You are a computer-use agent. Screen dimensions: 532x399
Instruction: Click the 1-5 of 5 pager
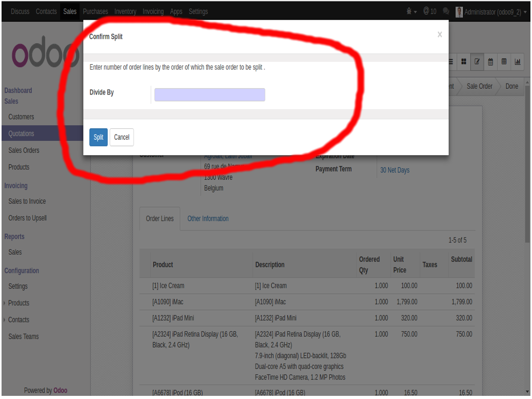[457, 240]
